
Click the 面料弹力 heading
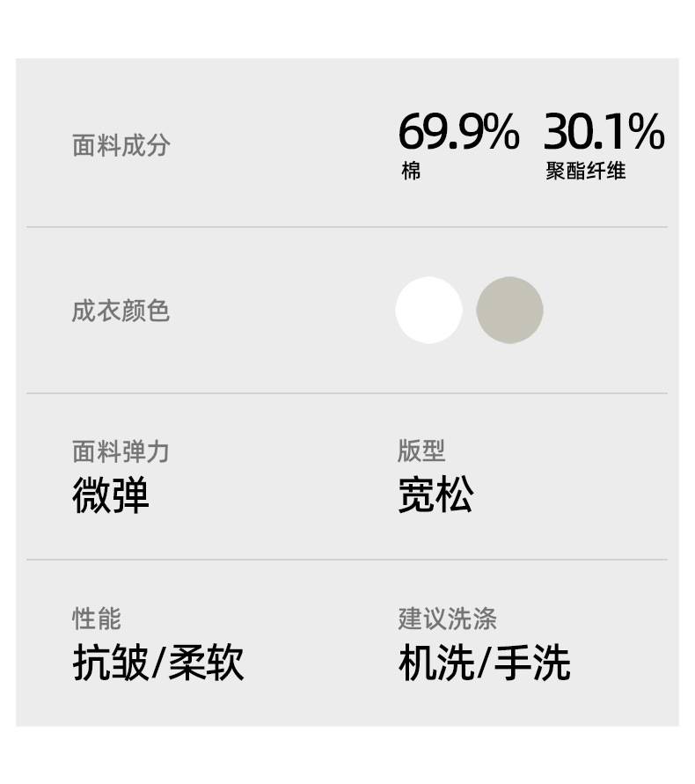(x=121, y=452)
